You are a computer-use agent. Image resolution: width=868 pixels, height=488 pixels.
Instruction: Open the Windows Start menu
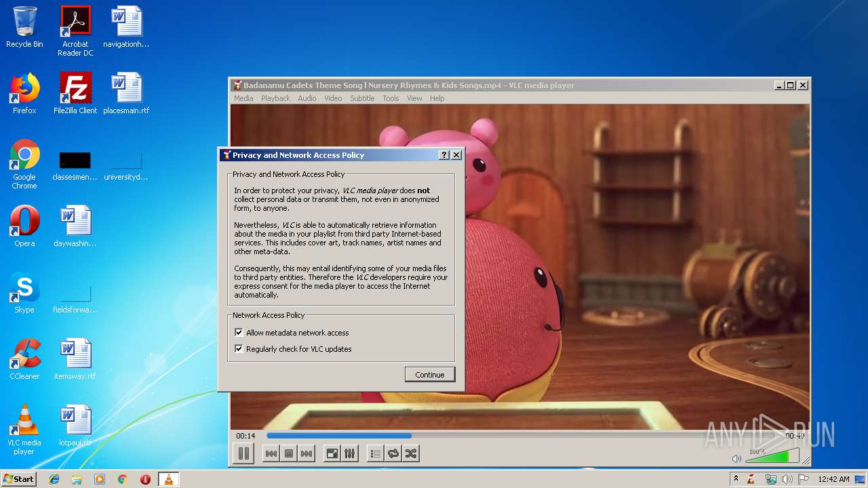pos(19,479)
